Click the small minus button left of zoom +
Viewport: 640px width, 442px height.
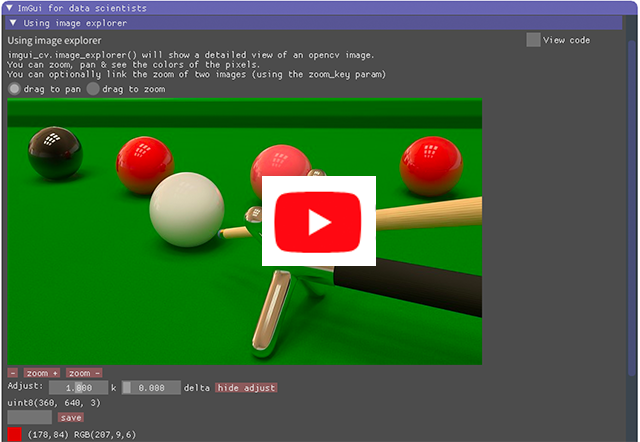[13, 373]
